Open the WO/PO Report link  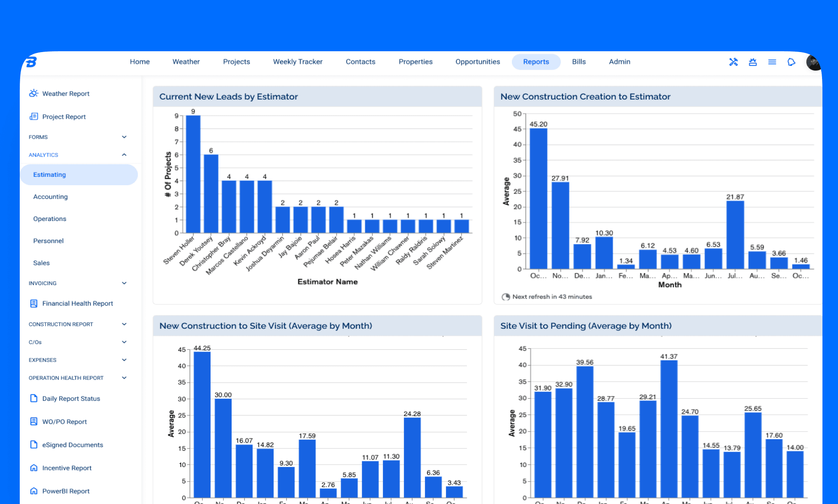point(64,421)
